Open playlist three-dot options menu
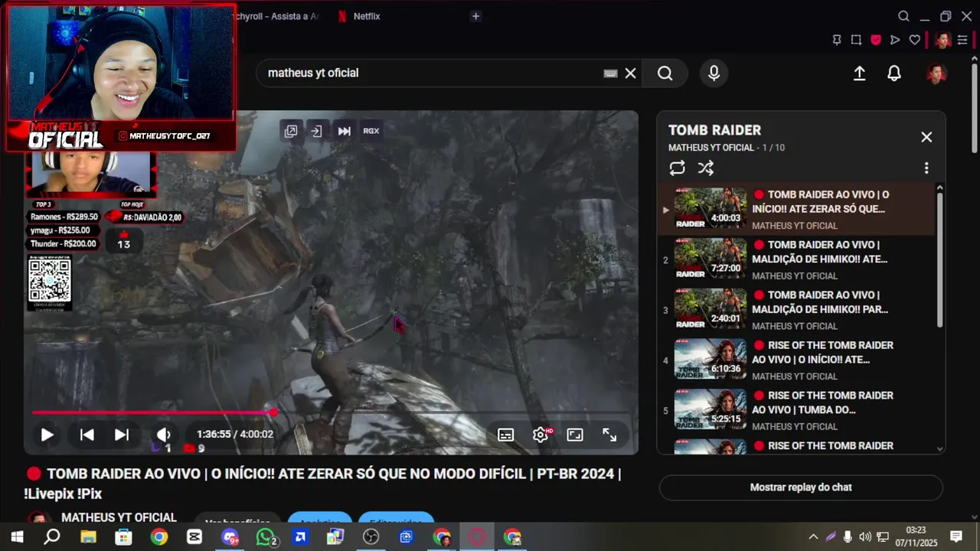The image size is (980, 551). (x=926, y=168)
